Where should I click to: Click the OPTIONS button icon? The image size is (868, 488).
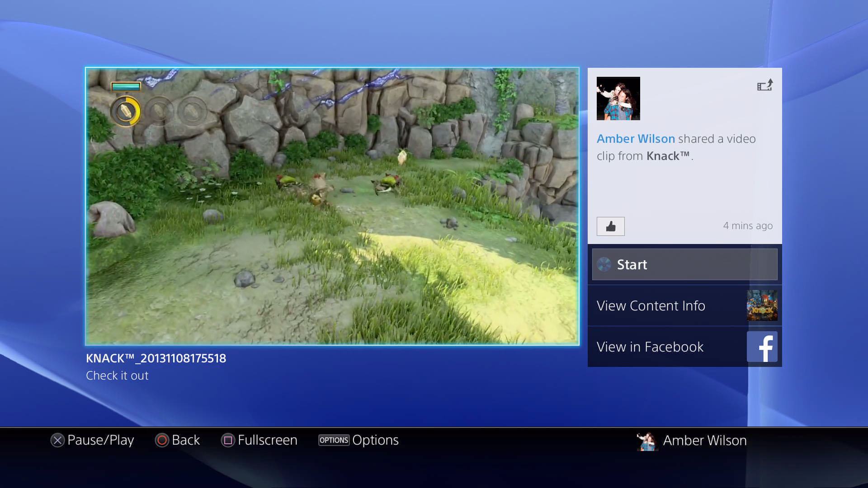[x=334, y=440]
